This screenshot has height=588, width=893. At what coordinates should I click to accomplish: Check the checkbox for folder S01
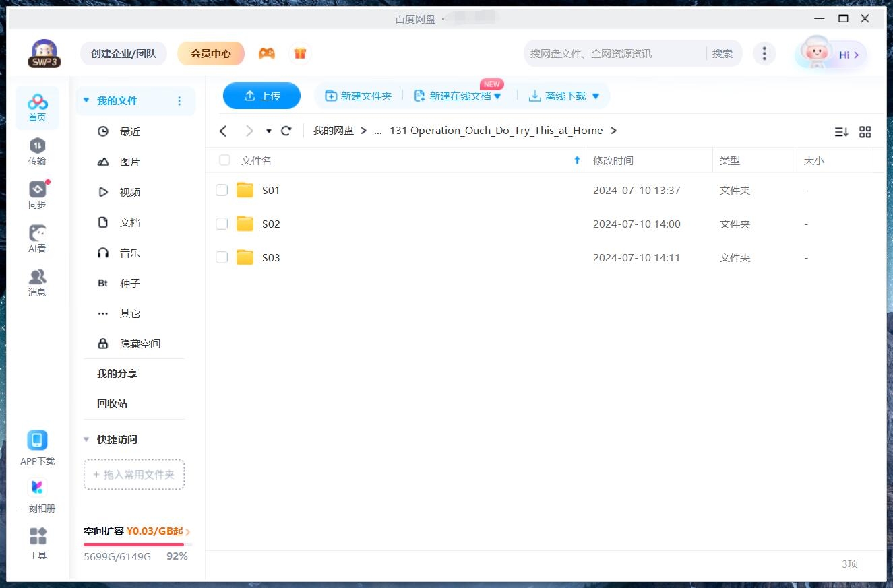(222, 190)
